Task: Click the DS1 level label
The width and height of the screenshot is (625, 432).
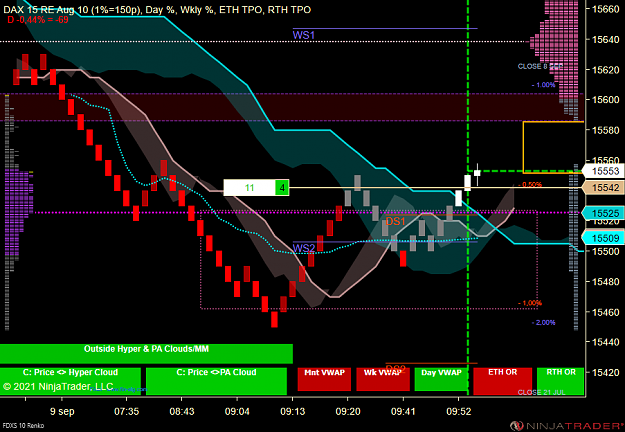Action: click(x=395, y=221)
